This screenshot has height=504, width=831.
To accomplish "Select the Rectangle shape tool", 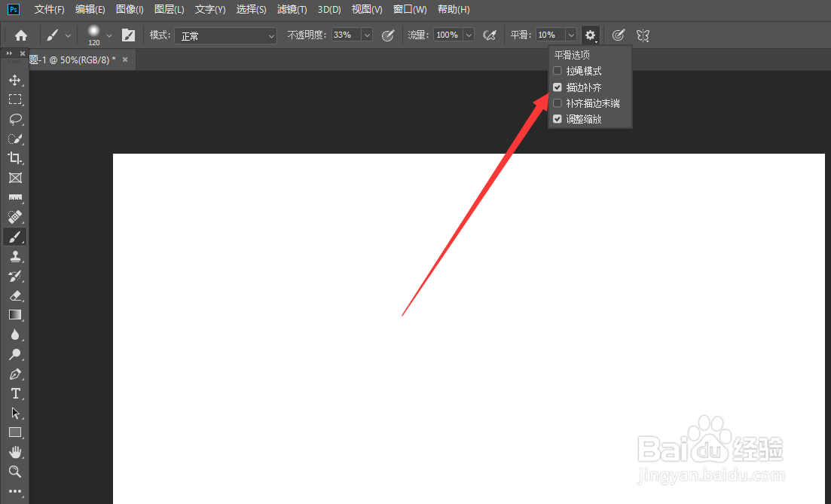I will tap(15, 432).
